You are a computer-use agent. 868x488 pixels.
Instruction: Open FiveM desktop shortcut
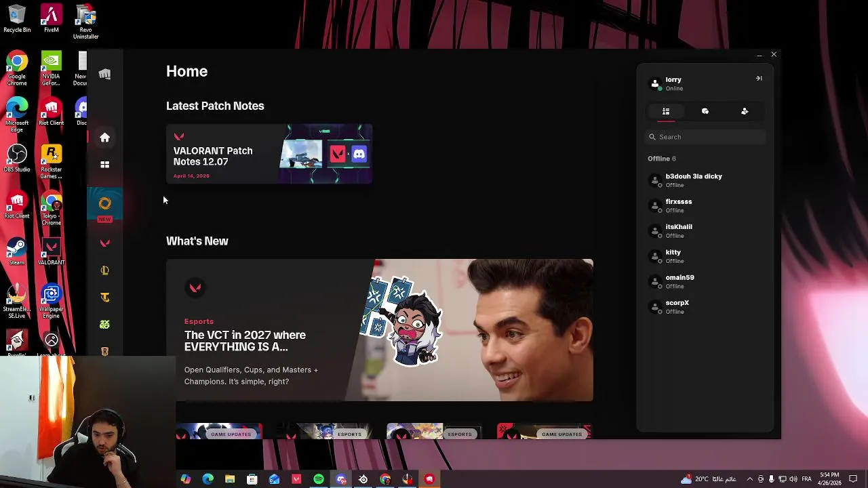pos(51,19)
